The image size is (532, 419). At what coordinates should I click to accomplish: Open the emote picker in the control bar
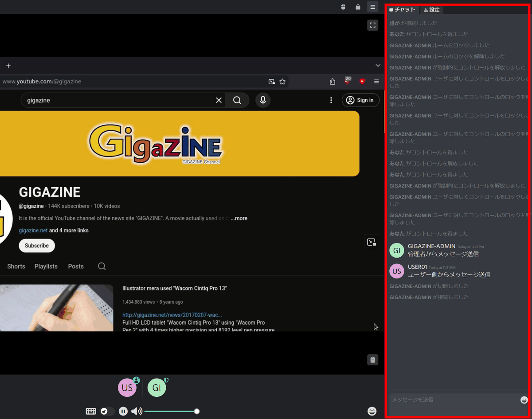pyautogui.click(x=372, y=411)
